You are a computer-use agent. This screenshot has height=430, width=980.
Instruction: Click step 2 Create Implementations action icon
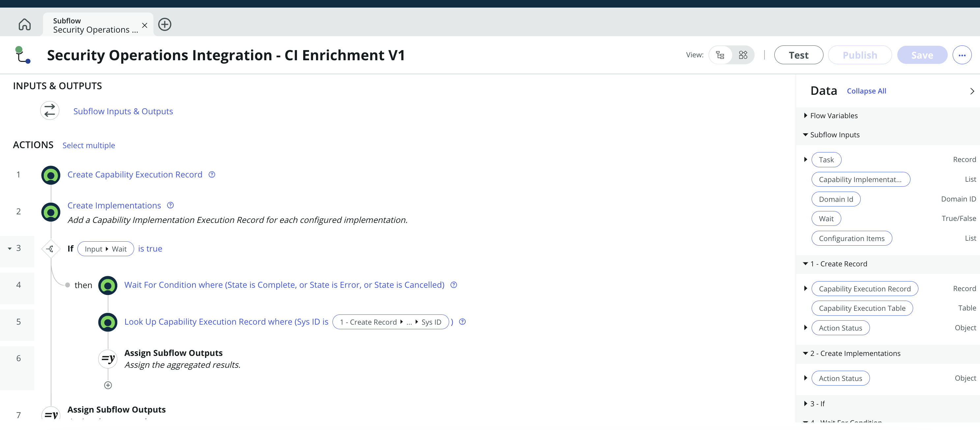tap(51, 212)
